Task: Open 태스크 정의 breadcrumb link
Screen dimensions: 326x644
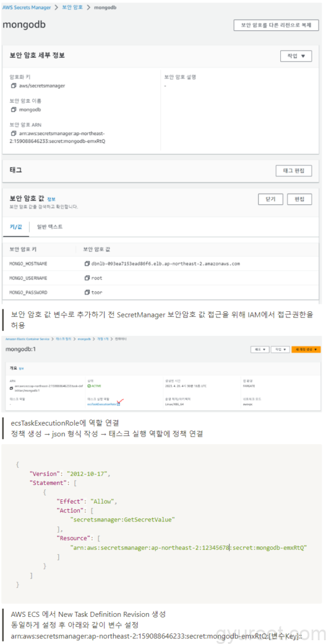Action: 64,339
